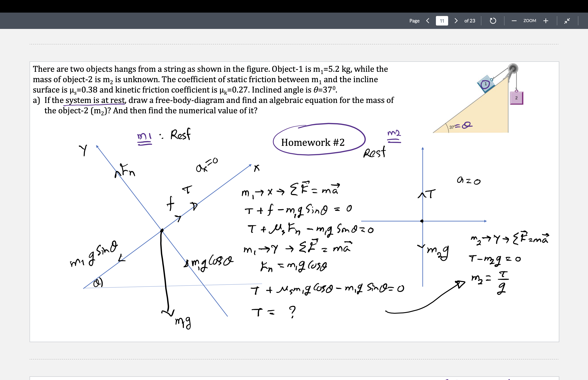Go to the next page with the right chevron

(x=456, y=21)
